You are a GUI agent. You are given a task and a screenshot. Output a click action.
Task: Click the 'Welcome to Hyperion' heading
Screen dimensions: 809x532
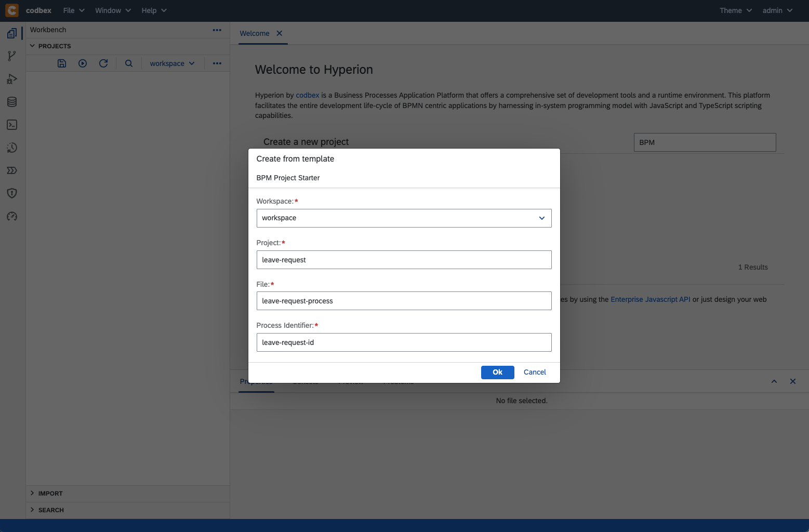[314, 70]
